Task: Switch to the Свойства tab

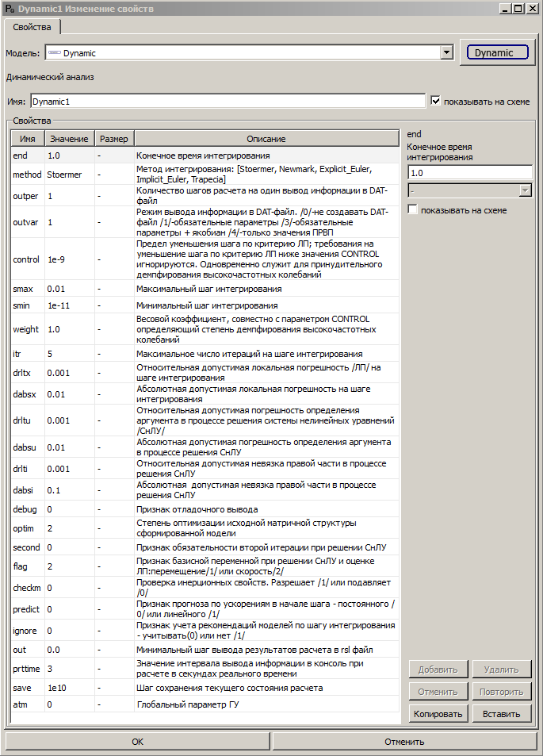Action: pyautogui.click(x=32, y=28)
